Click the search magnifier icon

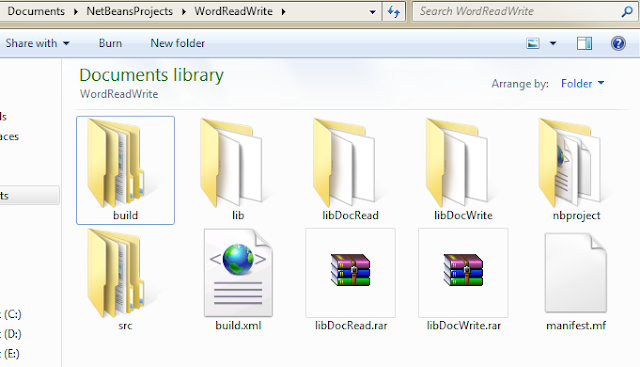pyautogui.click(x=627, y=11)
